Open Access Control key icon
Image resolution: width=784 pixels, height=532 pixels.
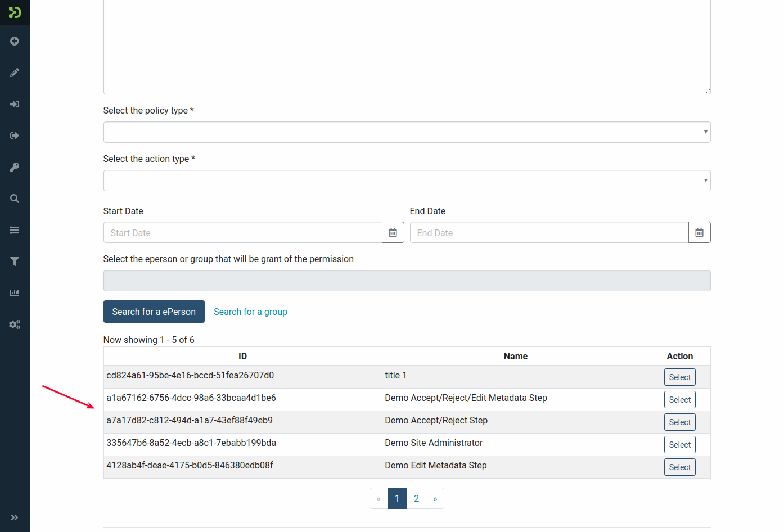click(15, 167)
